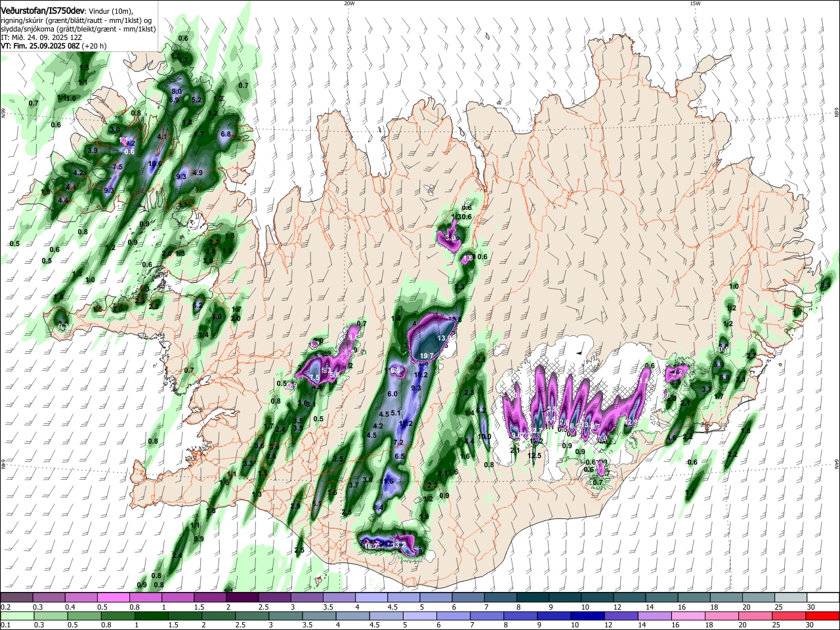Viewport: 840px width, 630px height.
Task: Click the 15W longitude label at the top
Action: pos(695,3)
